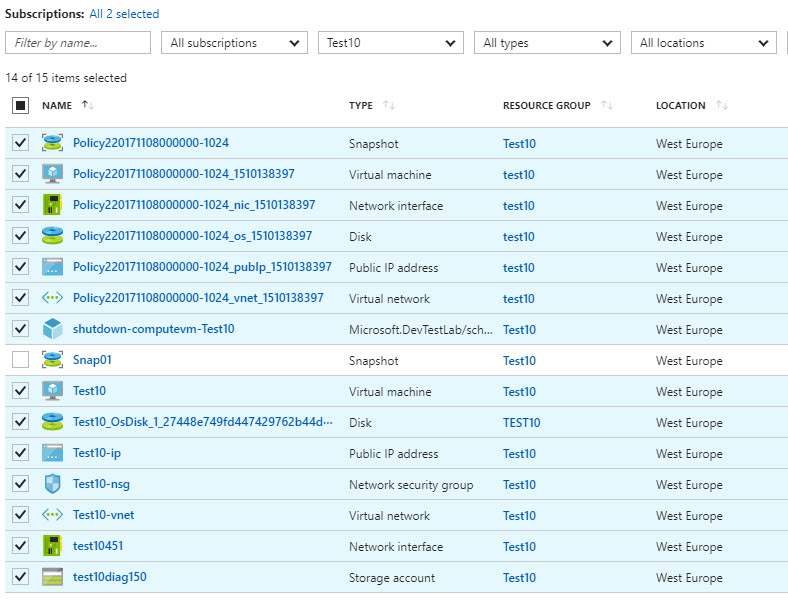Open the All subscriptions dropdown
788x606 pixels.
coord(234,43)
